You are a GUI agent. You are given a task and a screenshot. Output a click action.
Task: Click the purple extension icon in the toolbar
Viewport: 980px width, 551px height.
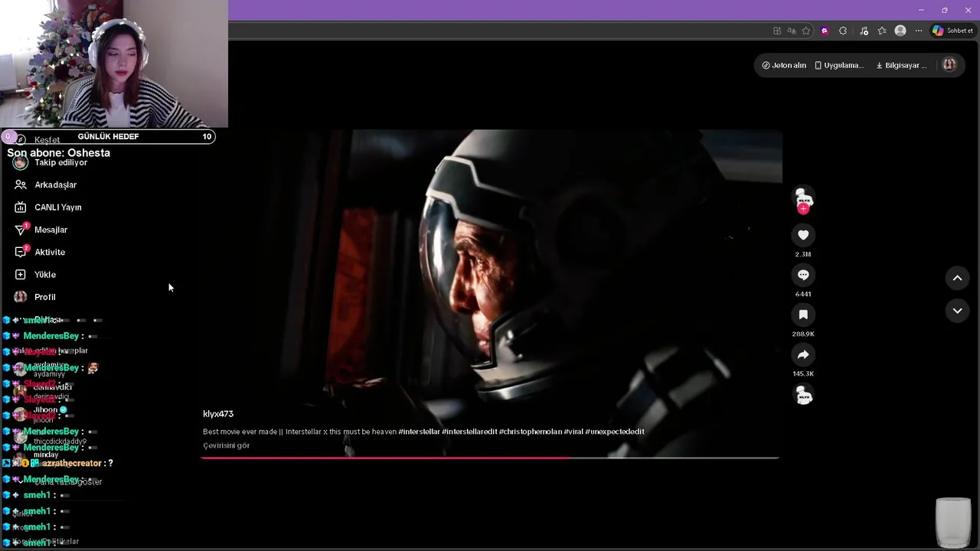[825, 31]
